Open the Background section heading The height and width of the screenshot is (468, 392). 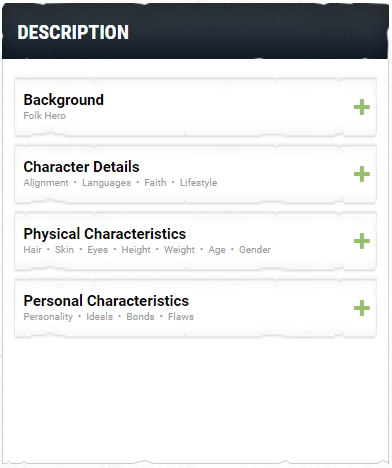coord(64,100)
